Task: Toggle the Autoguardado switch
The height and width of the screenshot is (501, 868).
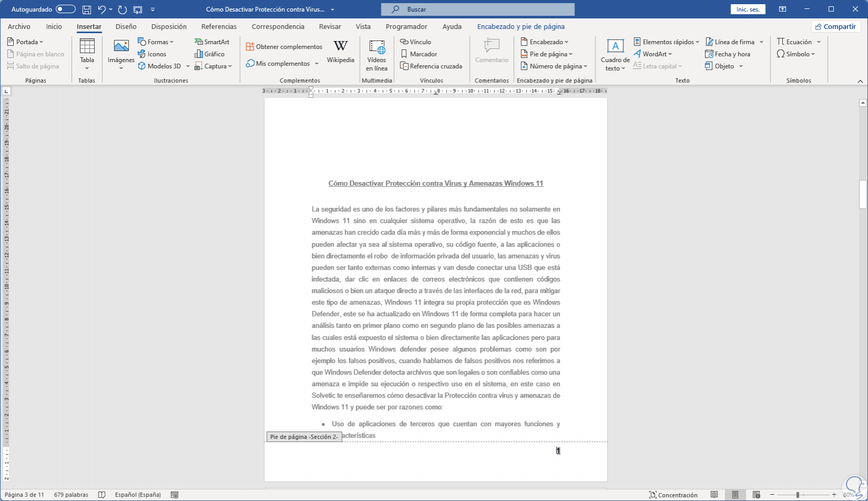Action: pyautogui.click(x=66, y=9)
